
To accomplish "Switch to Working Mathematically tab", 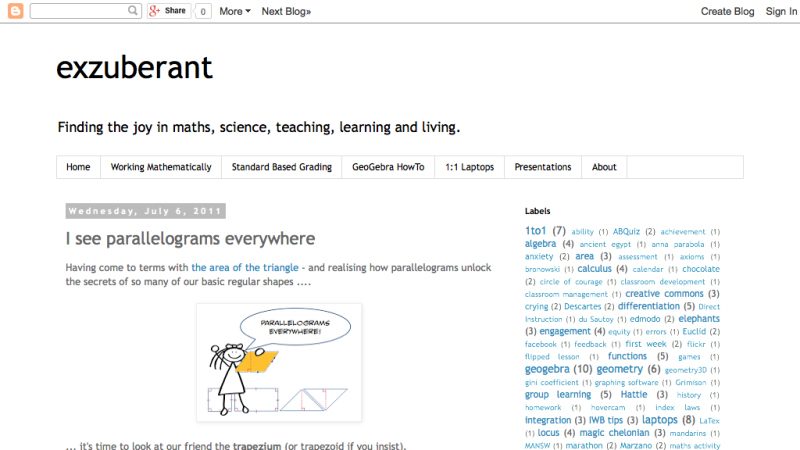I will click(161, 167).
